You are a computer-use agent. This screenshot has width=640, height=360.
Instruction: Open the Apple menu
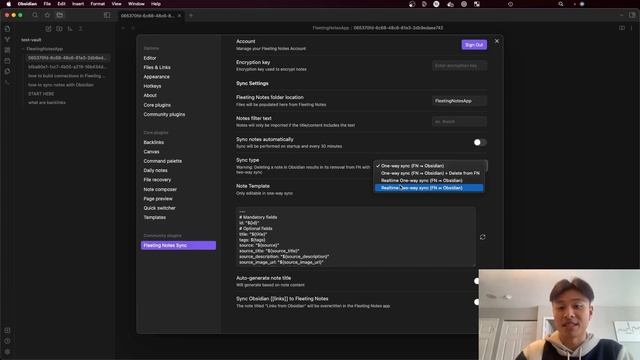(8, 4)
